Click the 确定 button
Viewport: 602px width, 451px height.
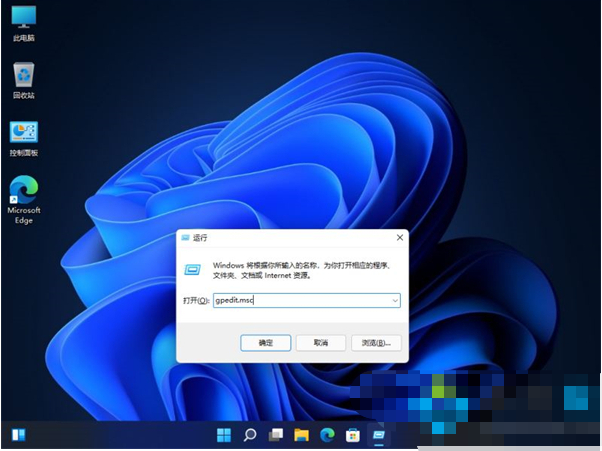point(265,342)
